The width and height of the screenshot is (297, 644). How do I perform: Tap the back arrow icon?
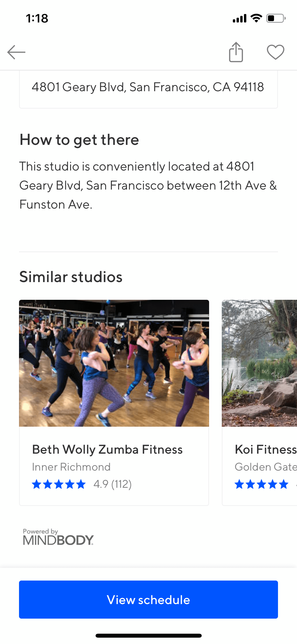point(16,52)
